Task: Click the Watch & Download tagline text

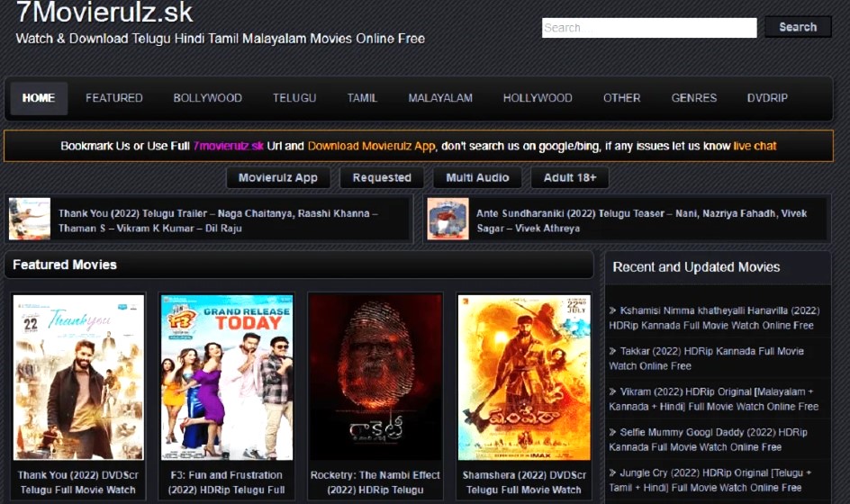Action: click(x=220, y=39)
